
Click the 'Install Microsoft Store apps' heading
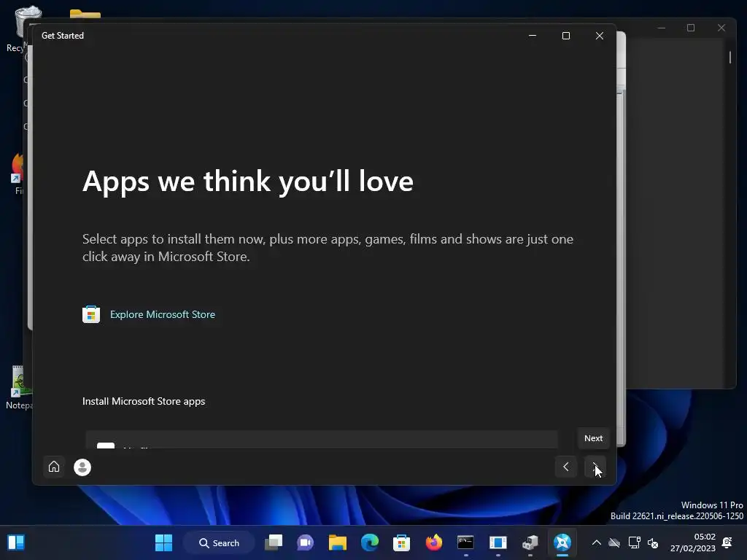click(144, 402)
